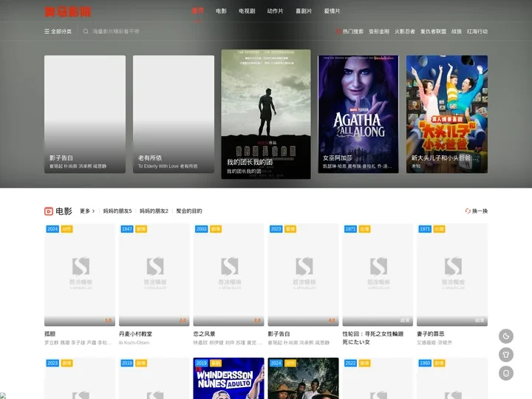532x399 pixels.
Task: Open the 电影 navigation item
Action: tap(221, 11)
